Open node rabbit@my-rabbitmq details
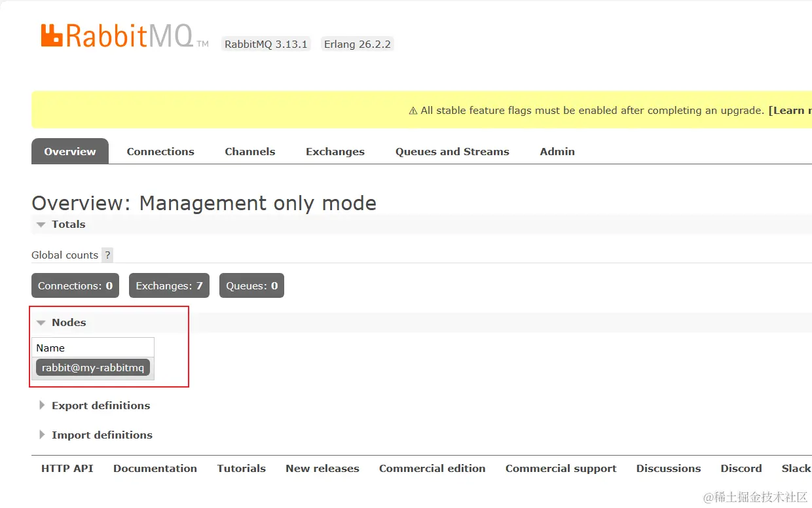 tap(93, 368)
